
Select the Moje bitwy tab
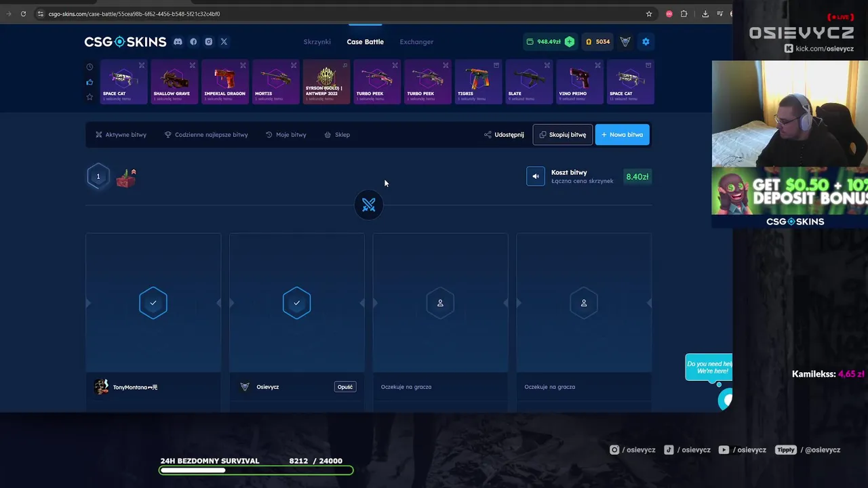[x=285, y=135]
